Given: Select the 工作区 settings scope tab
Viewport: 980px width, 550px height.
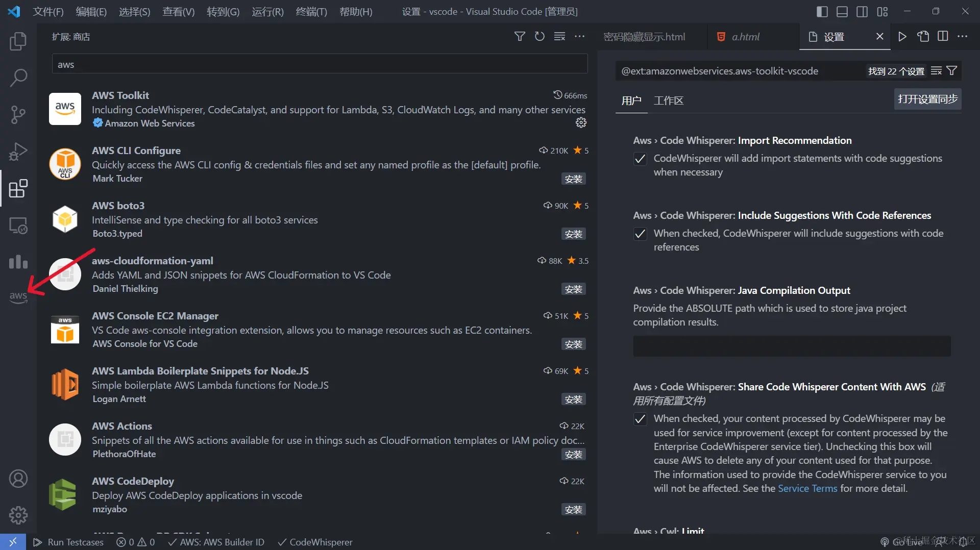Looking at the screenshot, I should coord(668,101).
